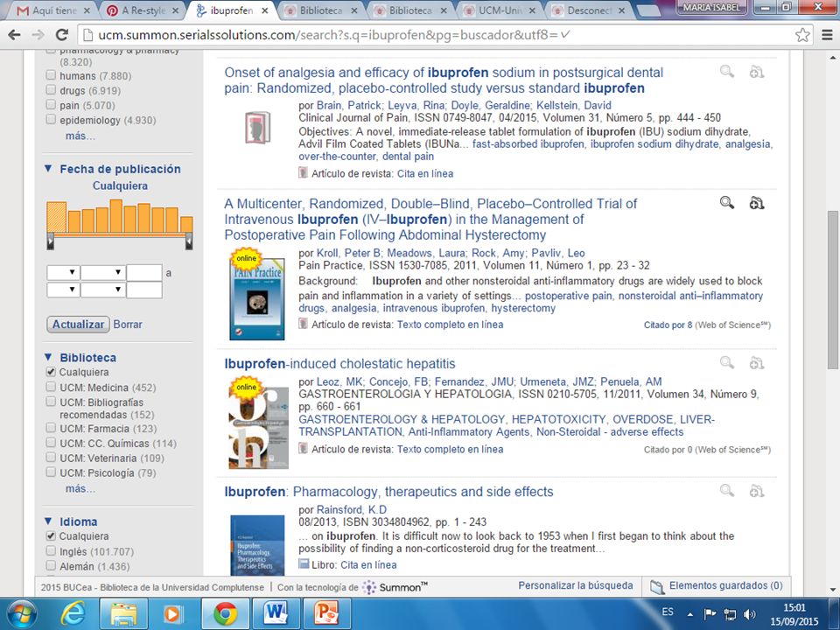Screen dimensions: 840x630
Task: Open Windows Media Player from the taskbar
Action: (x=172, y=614)
